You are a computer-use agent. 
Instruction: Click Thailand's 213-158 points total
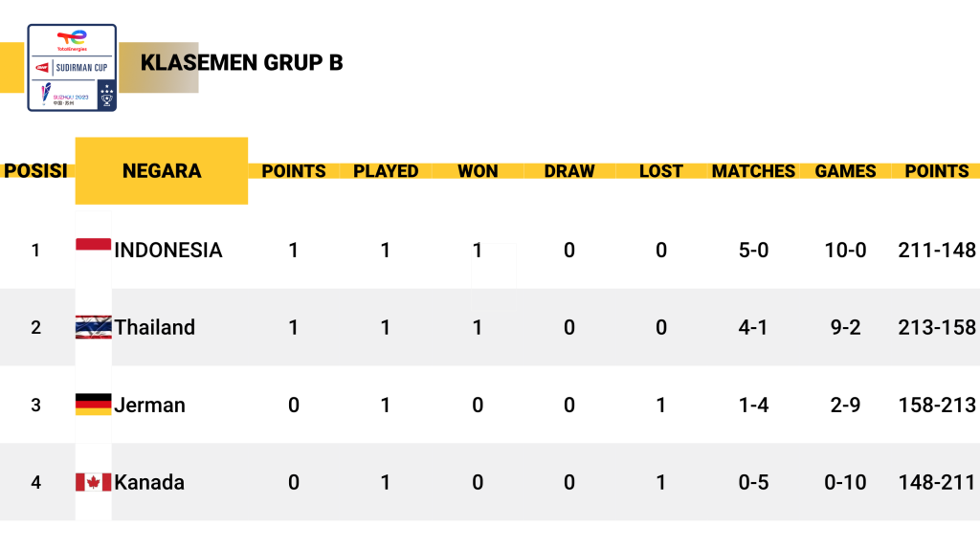click(937, 327)
